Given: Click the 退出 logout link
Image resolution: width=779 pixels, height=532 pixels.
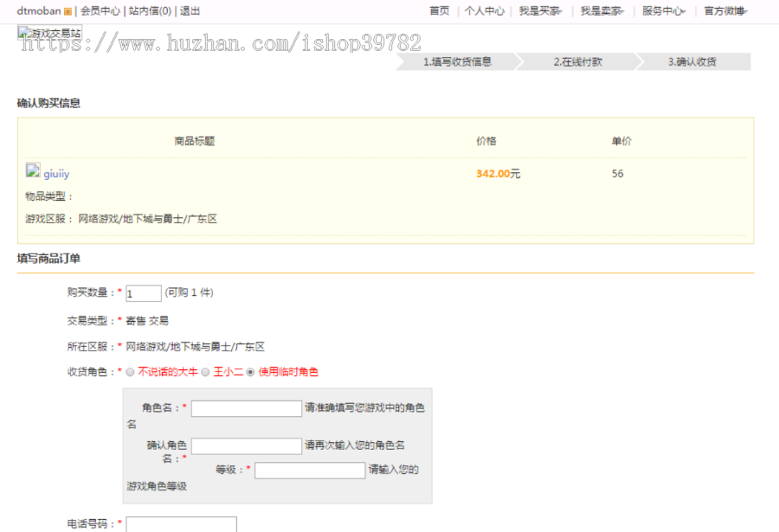Looking at the screenshot, I should click(x=190, y=11).
